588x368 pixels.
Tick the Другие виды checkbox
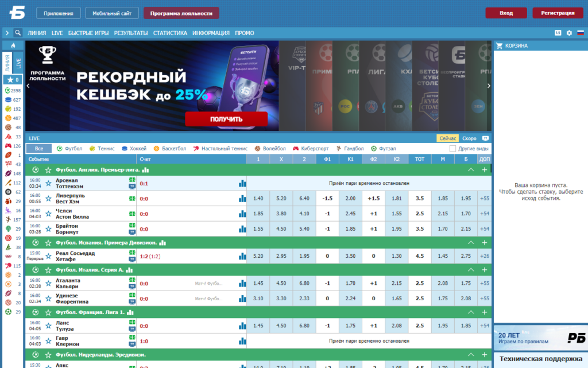[x=452, y=148]
